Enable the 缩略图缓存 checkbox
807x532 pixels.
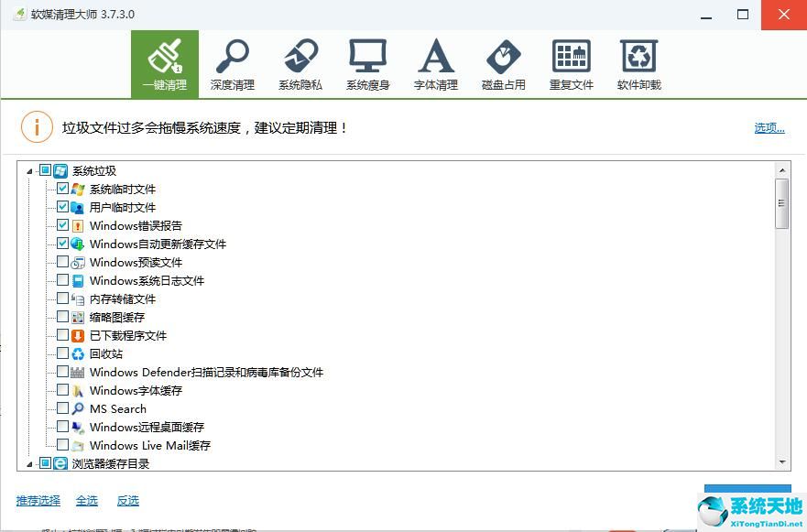[62, 317]
